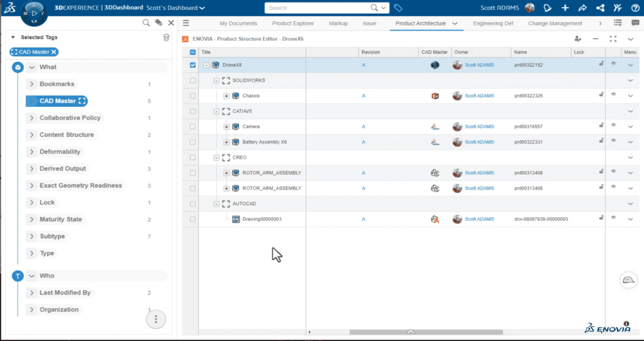Close the tags panel with X
The height and width of the screenshot is (341, 644).
click(x=171, y=23)
